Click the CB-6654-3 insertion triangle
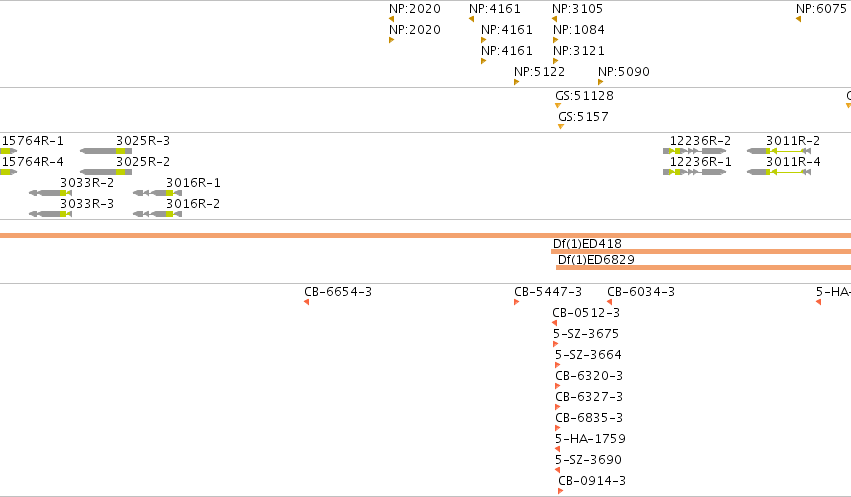Image resolution: width=851 pixels, height=497 pixels. pyautogui.click(x=307, y=302)
